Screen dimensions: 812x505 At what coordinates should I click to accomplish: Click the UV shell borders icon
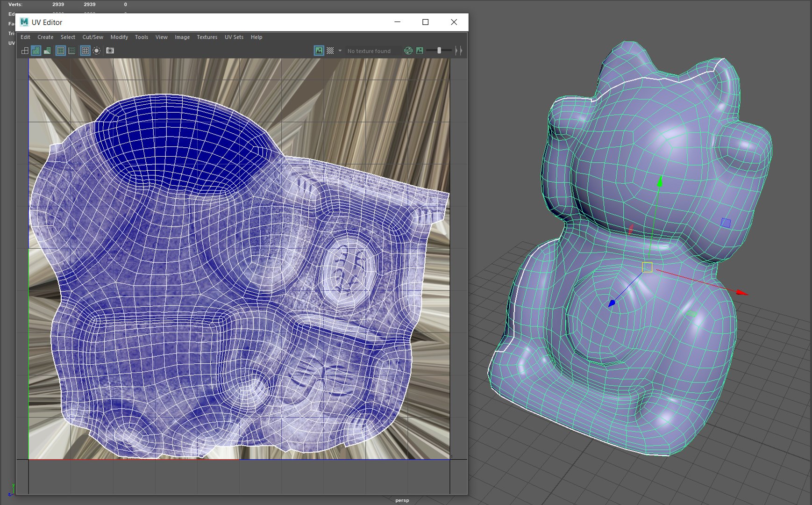(72, 50)
